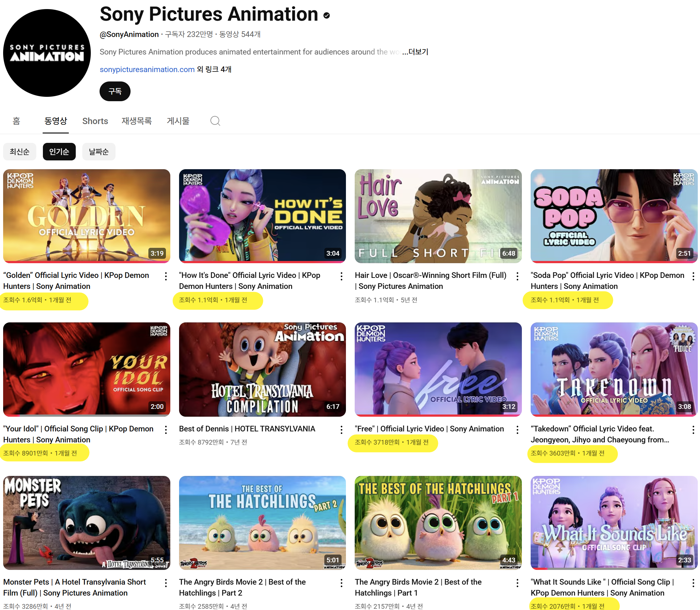Open "Free" Official Lyric Video title link
This screenshot has height=610, width=700.
tap(429, 429)
